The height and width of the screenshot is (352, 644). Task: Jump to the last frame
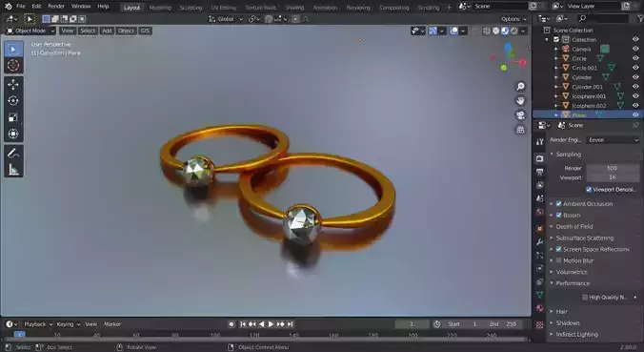(290, 324)
